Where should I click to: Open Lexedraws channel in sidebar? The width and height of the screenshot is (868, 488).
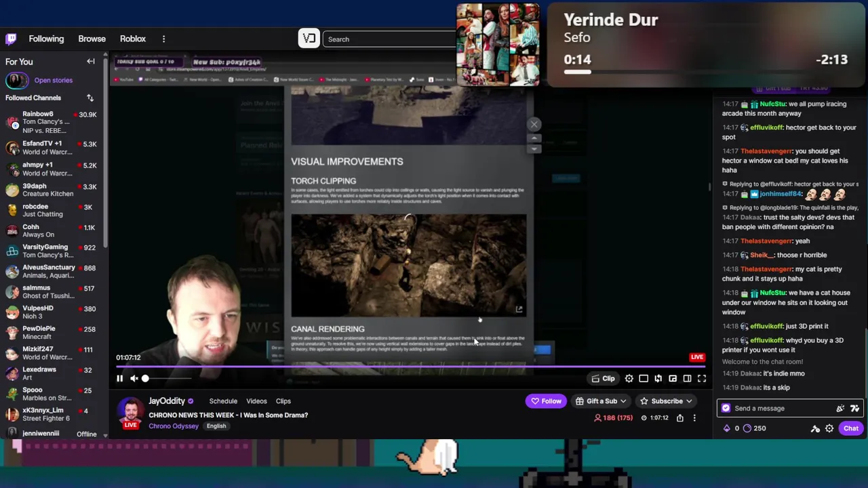tap(52, 373)
